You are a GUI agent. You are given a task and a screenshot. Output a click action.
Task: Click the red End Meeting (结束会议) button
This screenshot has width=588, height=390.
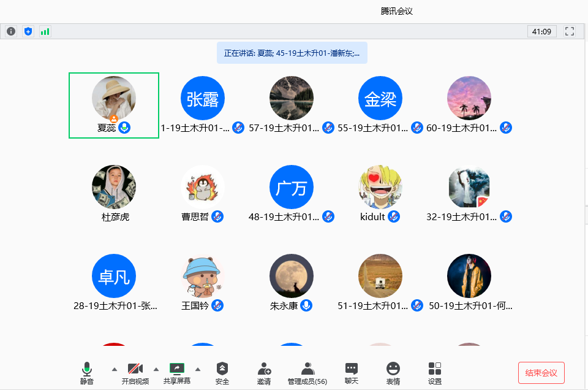pos(541,373)
